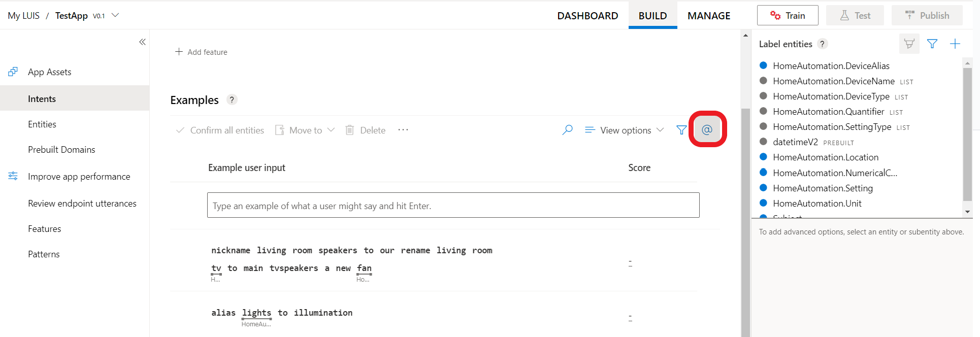Select HomeAutomation.DeviceAlias entity

[831, 65]
